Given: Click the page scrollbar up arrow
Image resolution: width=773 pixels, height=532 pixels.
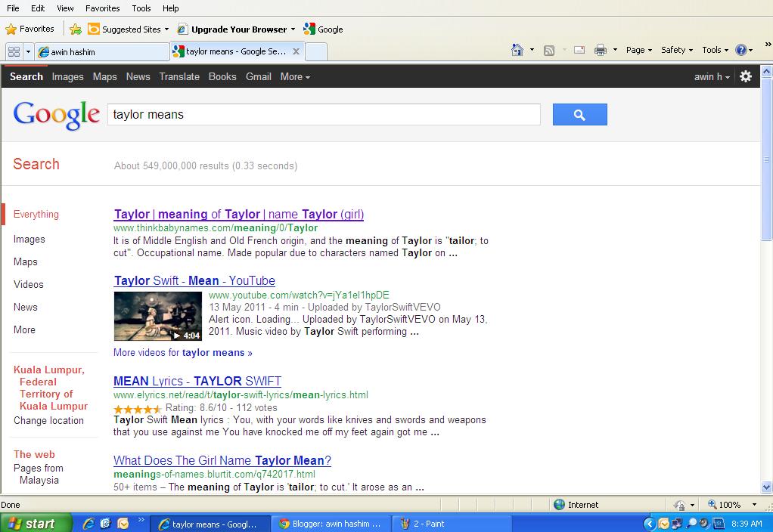Looking at the screenshot, I should coord(767,72).
